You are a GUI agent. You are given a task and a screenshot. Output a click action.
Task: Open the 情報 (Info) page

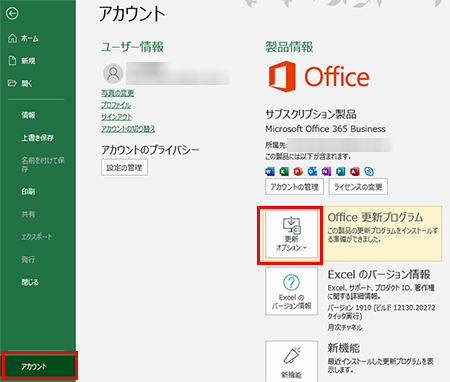pyautogui.click(x=28, y=115)
